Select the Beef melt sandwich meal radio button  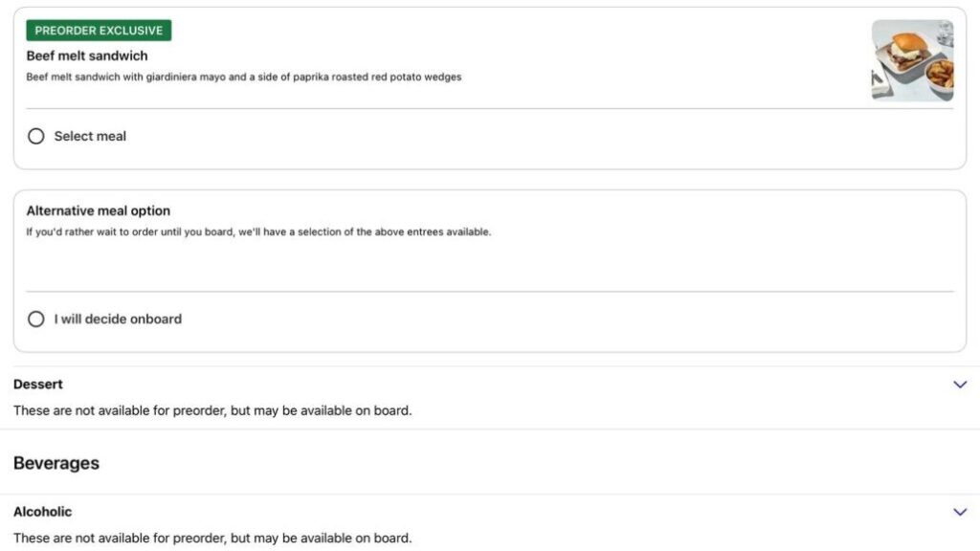[36, 137]
